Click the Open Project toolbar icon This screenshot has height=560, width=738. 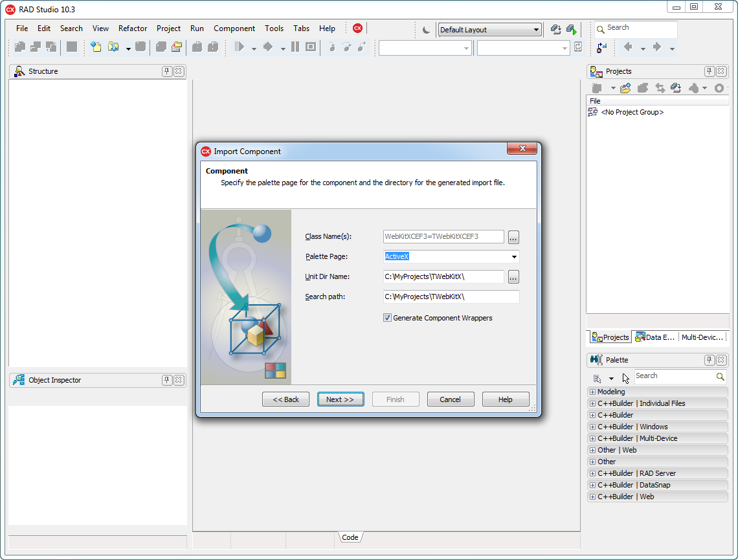pyautogui.click(x=177, y=47)
